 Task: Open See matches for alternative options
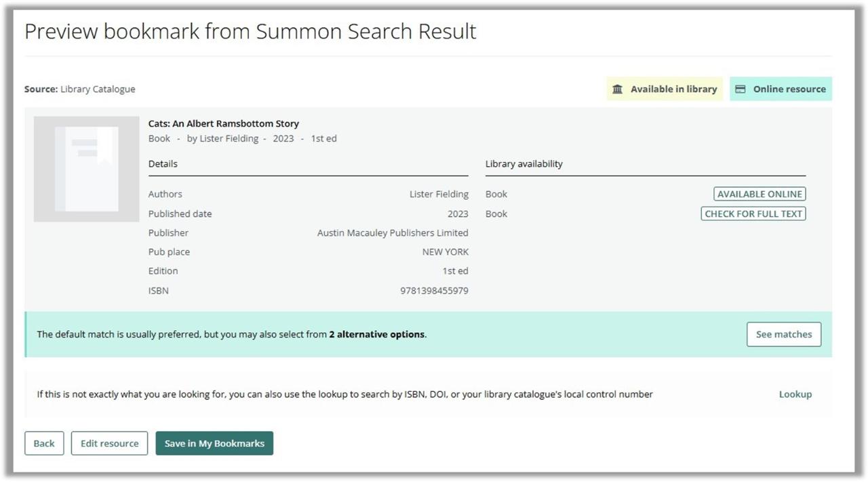(783, 334)
